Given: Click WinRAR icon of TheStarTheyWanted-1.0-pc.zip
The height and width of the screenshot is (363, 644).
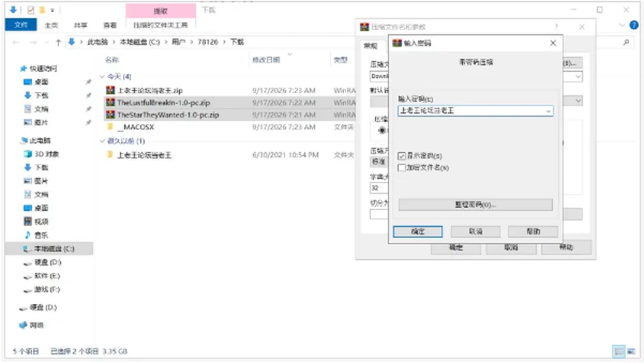Looking at the screenshot, I should pos(111,115).
